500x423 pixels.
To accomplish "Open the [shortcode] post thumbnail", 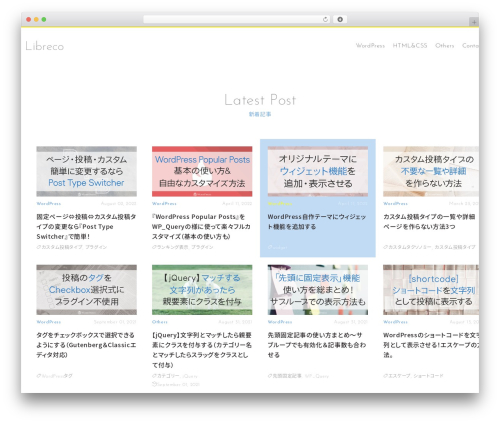I will 431,290.
